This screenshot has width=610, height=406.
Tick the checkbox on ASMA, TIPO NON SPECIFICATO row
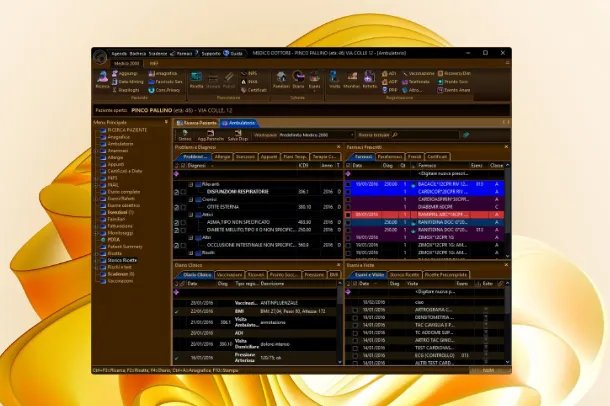click(184, 222)
